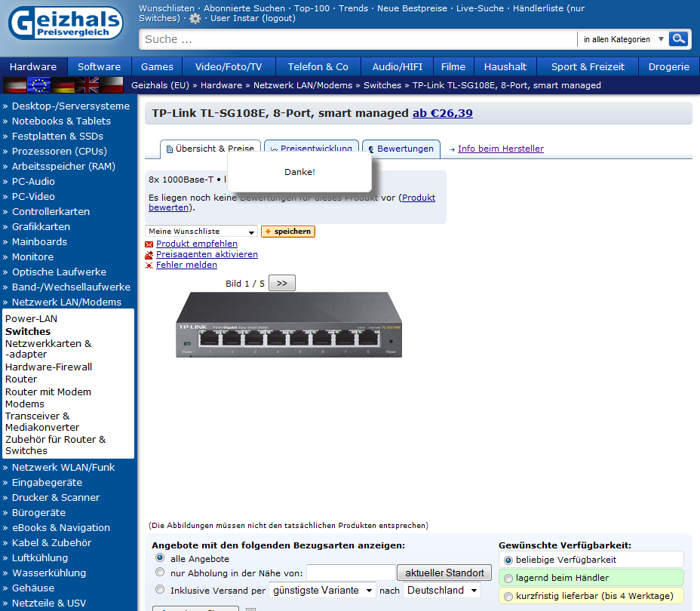Select 'nur Abholung in der Nähe von' option
This screenshot has width=700, height=611.
[160, 572]
